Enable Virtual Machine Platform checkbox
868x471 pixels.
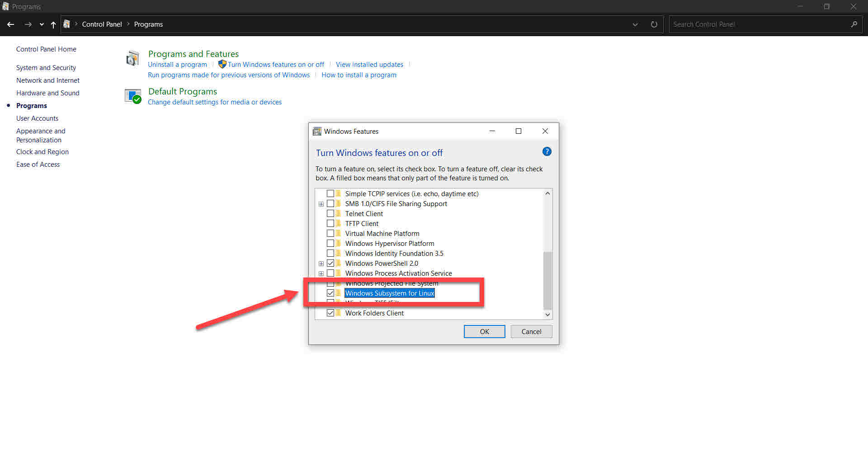330,233
